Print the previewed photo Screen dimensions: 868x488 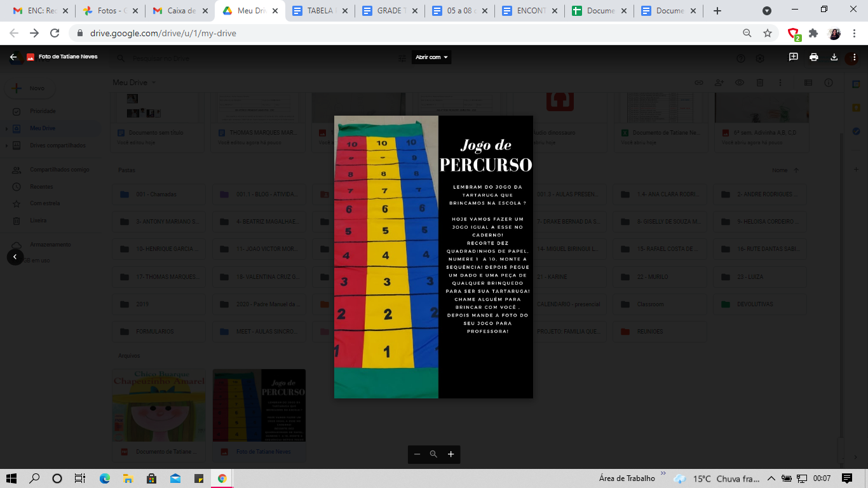814,57
